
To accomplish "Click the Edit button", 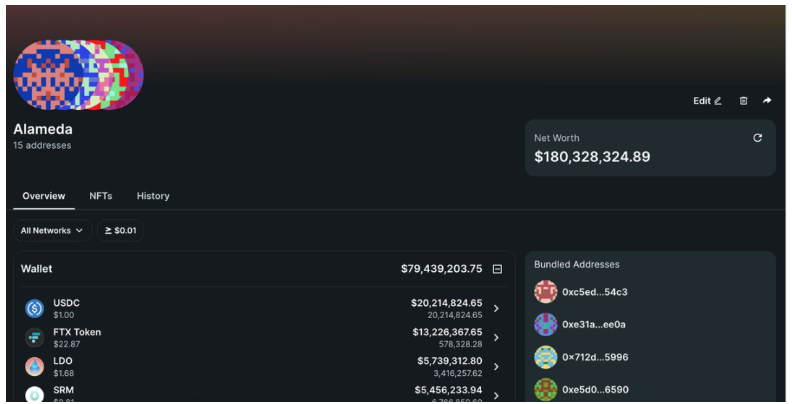I will coord(707,101).
